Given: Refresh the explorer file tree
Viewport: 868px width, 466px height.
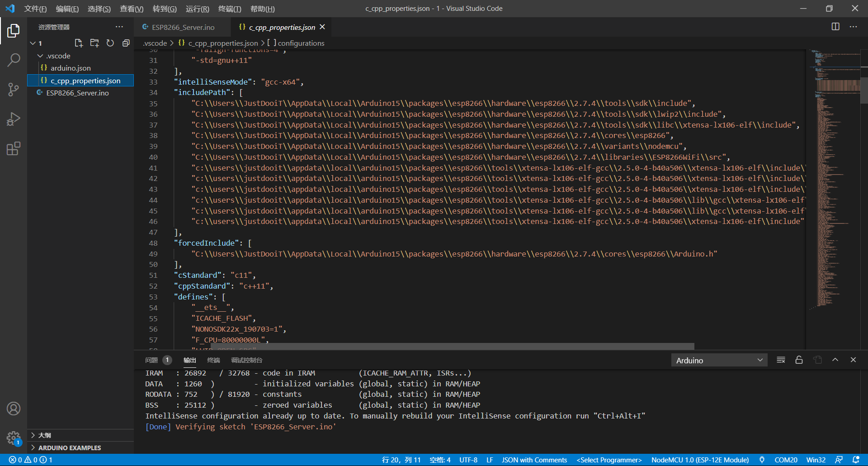Looking at the screenshot, I should pyautogui.click(x=110, y=43).
